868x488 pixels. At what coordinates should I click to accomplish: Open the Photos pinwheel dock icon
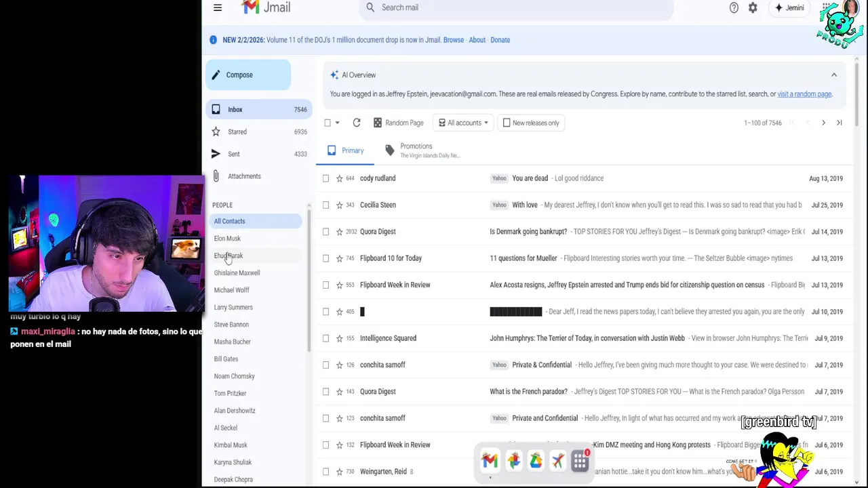tap(513, 461)
